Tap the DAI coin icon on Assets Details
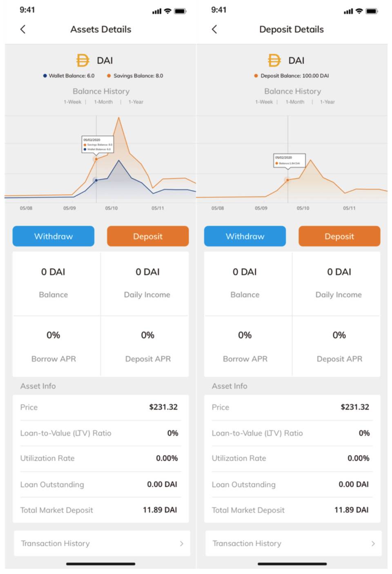This screenshot has width=392, height=574. coord(82,60)
